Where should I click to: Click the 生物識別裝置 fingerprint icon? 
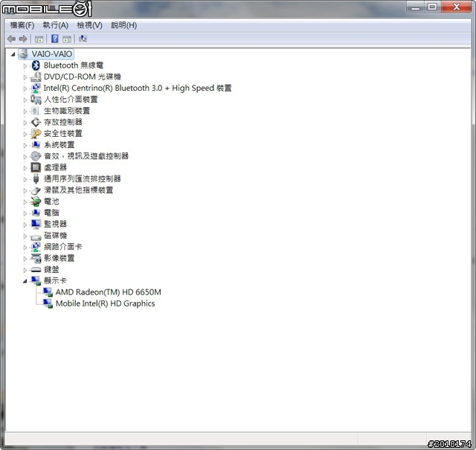pos(36,111)
